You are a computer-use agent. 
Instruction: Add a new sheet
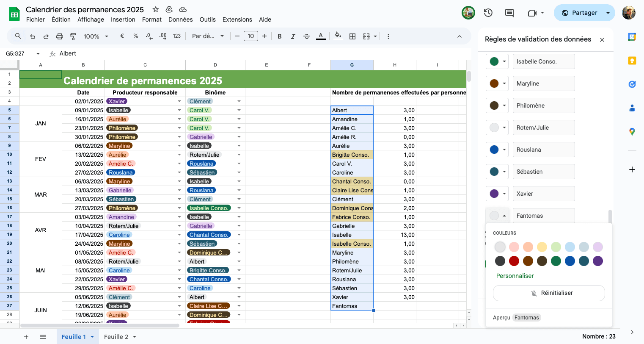point(26,337)
